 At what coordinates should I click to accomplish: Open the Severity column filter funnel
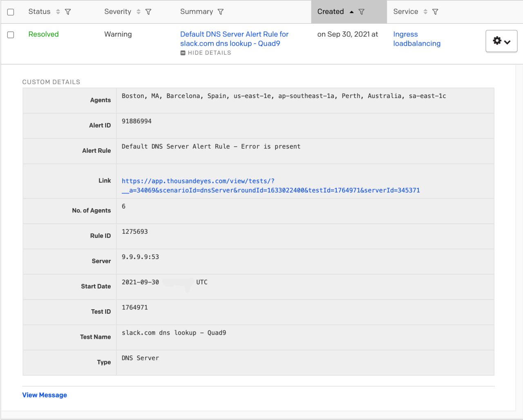coord(148,12)
